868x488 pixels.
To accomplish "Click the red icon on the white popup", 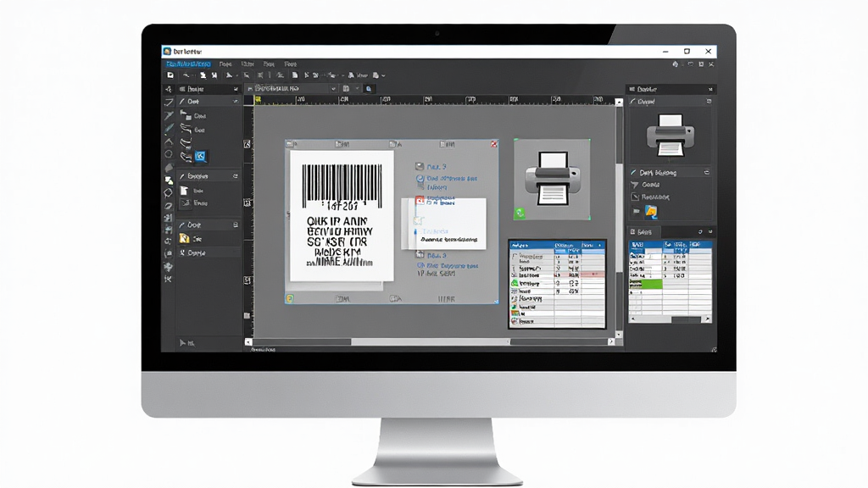I will (420, 200).
